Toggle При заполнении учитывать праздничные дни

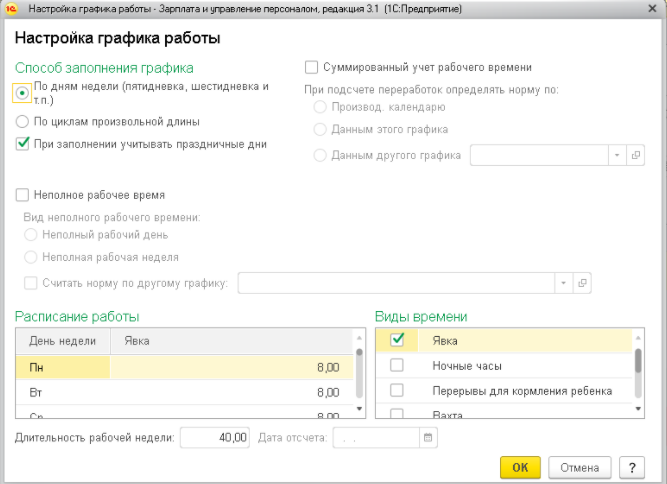click(22, 144)
